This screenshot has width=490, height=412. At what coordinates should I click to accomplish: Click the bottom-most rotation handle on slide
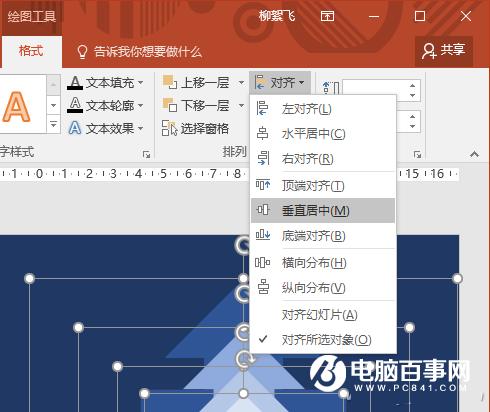tap(245, 359)
